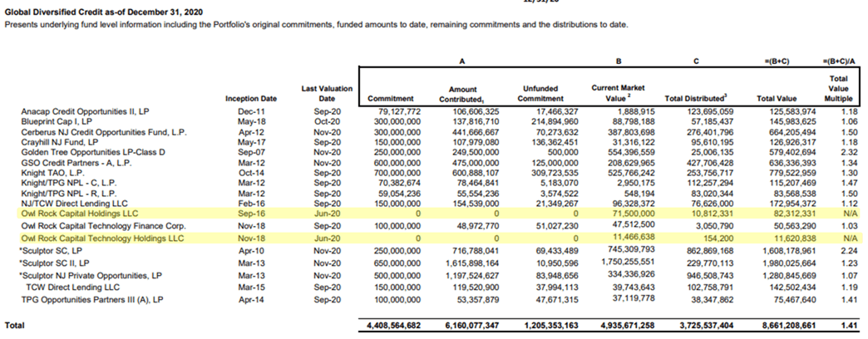
Task: Select 'GSO Credit Partners - A, L.P.'
Action: (76, 163)
